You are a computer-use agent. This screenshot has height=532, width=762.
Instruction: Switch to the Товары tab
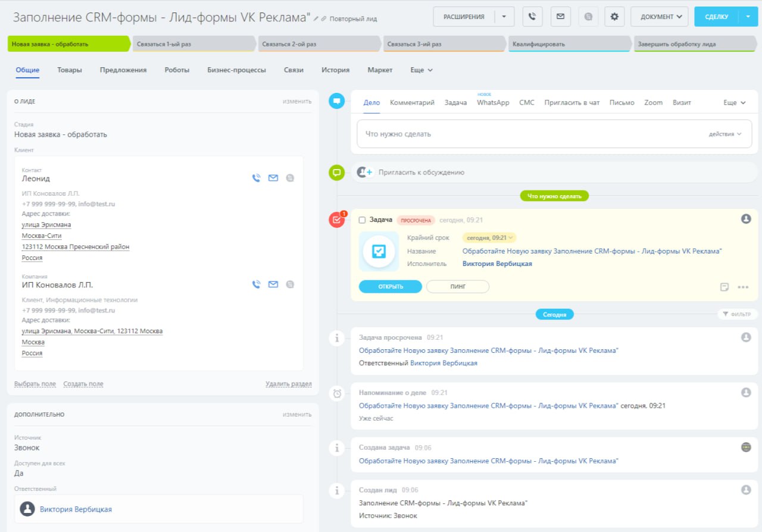coord(70,70)
